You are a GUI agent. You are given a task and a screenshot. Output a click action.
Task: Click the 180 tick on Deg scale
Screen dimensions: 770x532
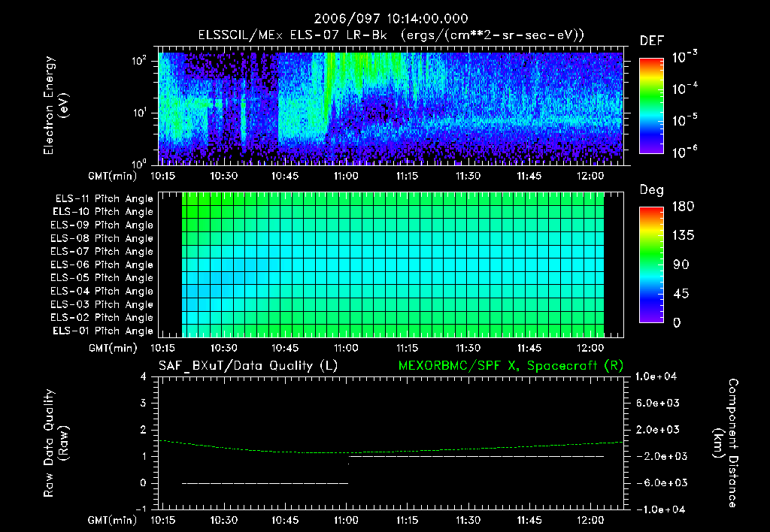click(683, 207)
